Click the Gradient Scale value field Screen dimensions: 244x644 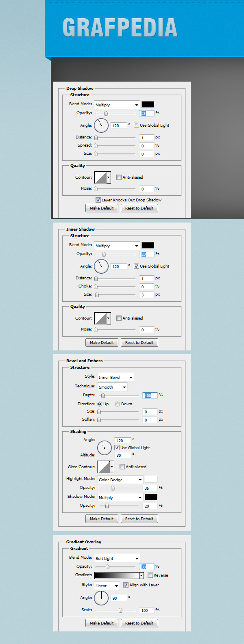point(147,610)
